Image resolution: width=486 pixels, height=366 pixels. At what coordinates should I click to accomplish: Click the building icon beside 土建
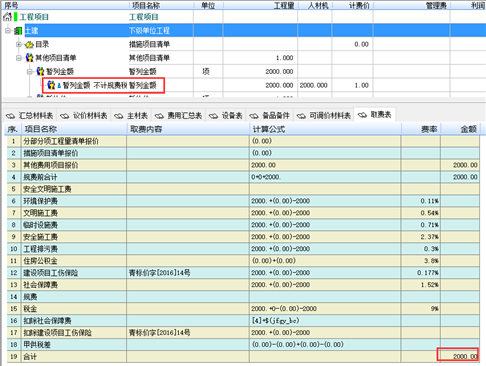pos(18,31)
